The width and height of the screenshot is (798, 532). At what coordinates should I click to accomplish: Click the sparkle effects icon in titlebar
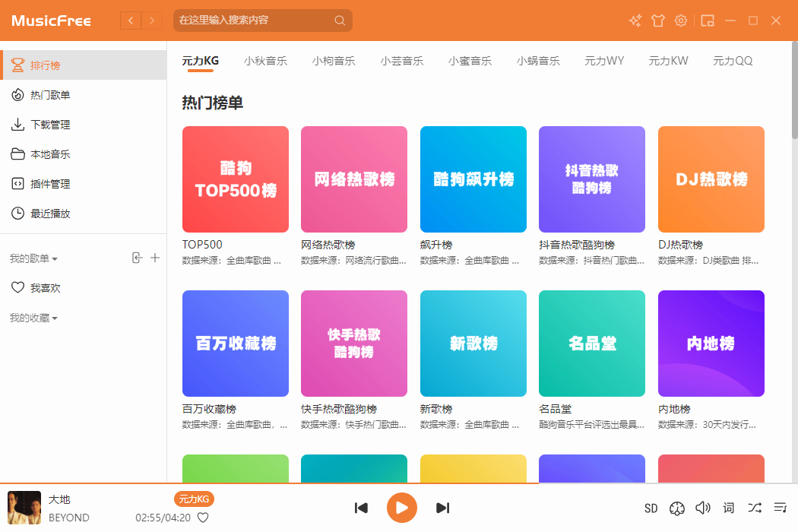[635, 21]
